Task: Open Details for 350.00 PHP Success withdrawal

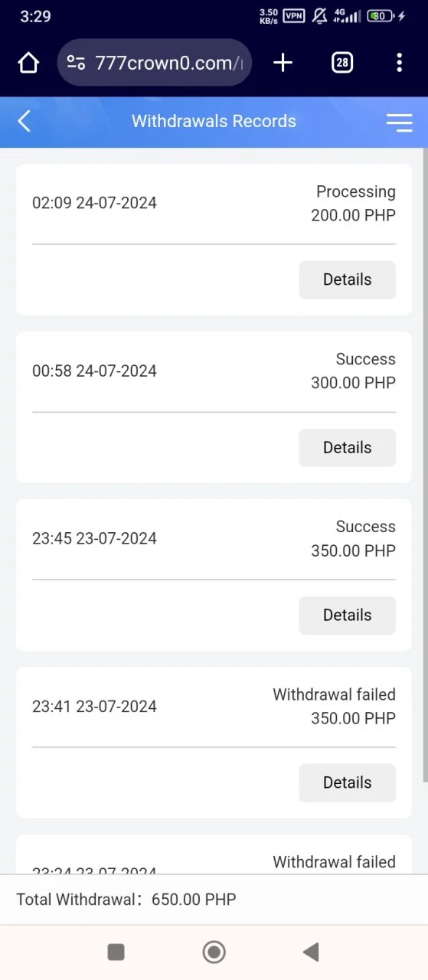Action: click(x=347, y=615)
